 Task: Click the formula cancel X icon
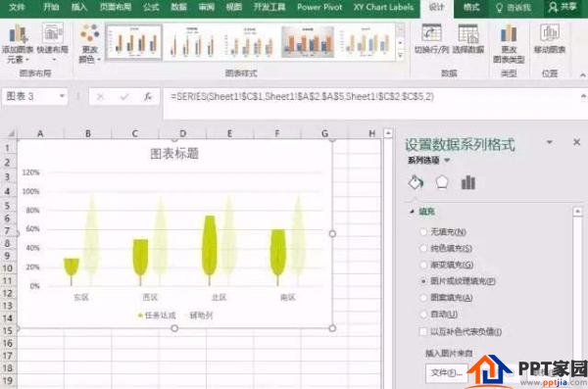tap(100, 97)
